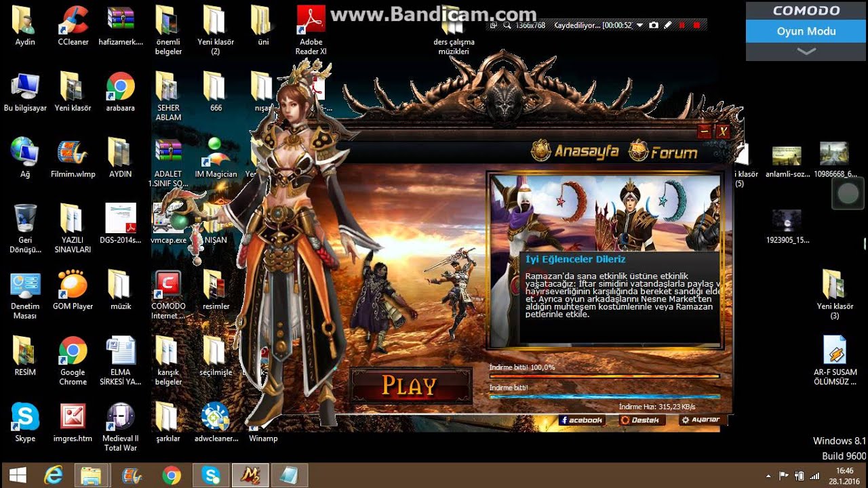Select the arabaara Chrome shortcut
This screenshot has width=868, height=488.
[121, 92]
